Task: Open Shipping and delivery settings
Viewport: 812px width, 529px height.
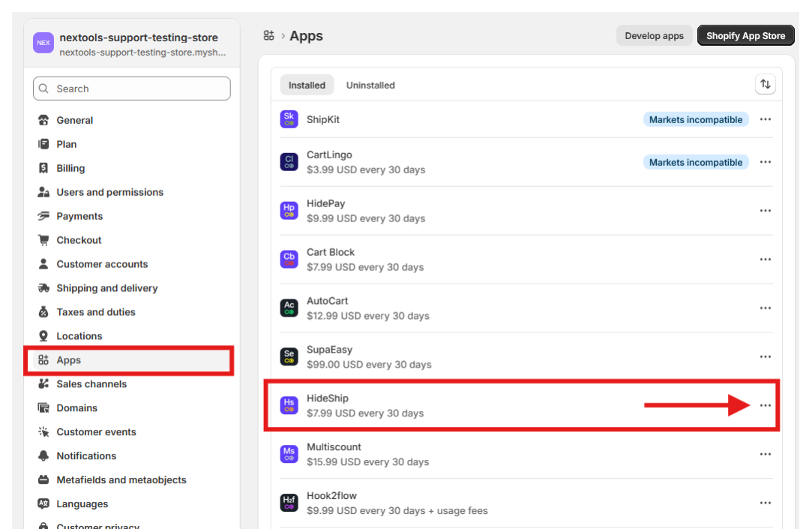Action: pyautogui.click(x=107, y=288)
